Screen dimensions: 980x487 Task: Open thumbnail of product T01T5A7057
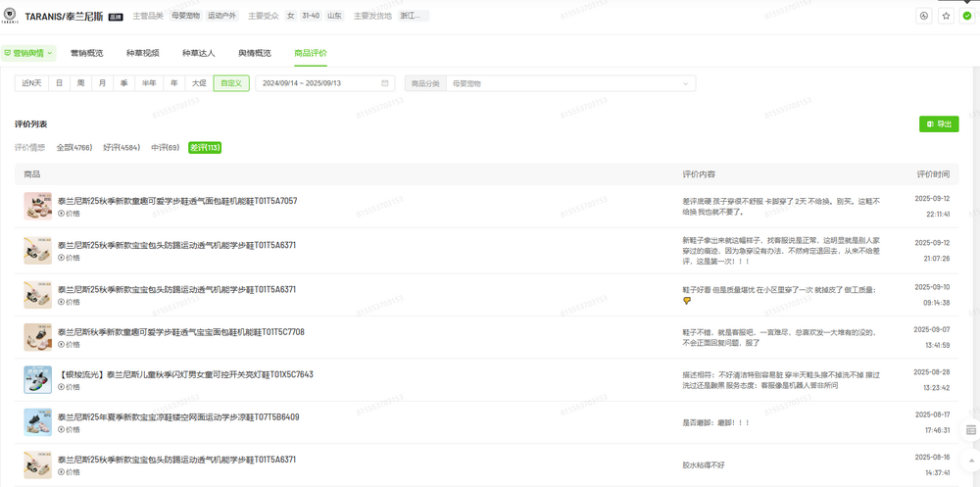point(37,207)
